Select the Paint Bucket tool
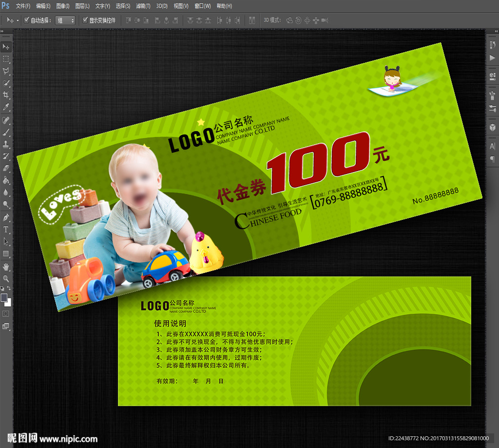Screen dimensions: 499x448 click(6, 180)
